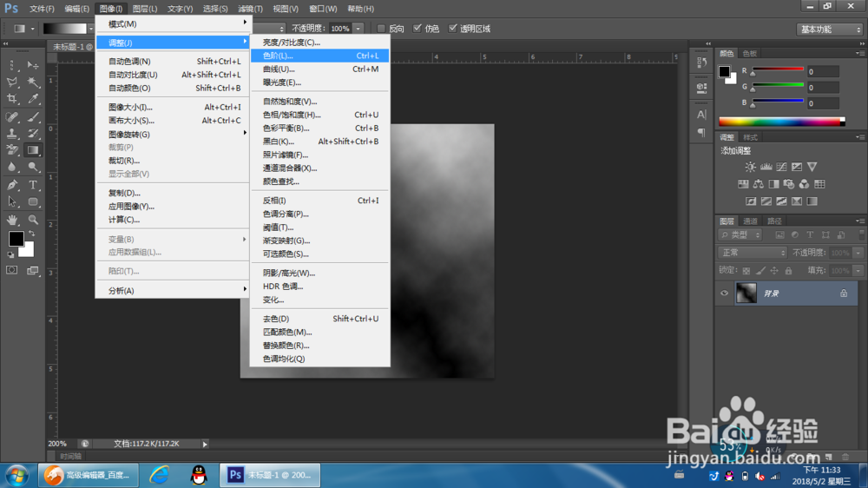Select the Zoom tool
This screenshot has width=868, height=488.
(33, 220)
